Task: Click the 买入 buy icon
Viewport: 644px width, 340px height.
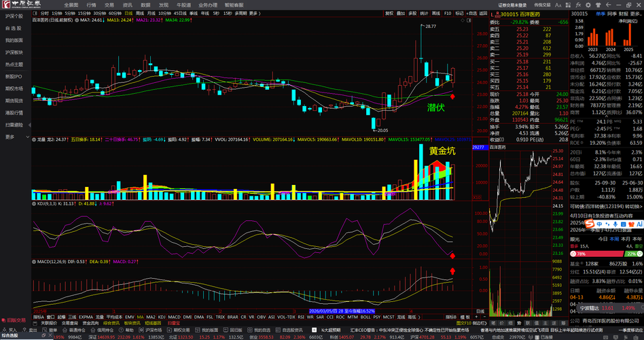Action: 10,330
